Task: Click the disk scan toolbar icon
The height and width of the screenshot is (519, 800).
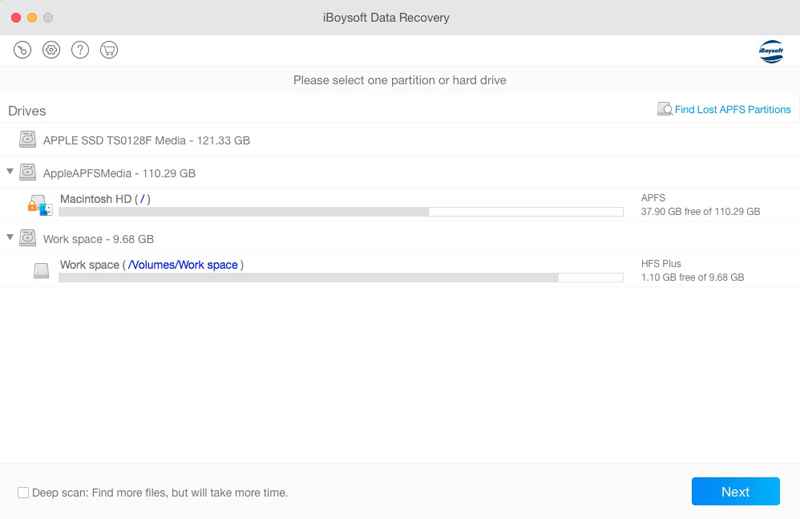Action: 22,50
